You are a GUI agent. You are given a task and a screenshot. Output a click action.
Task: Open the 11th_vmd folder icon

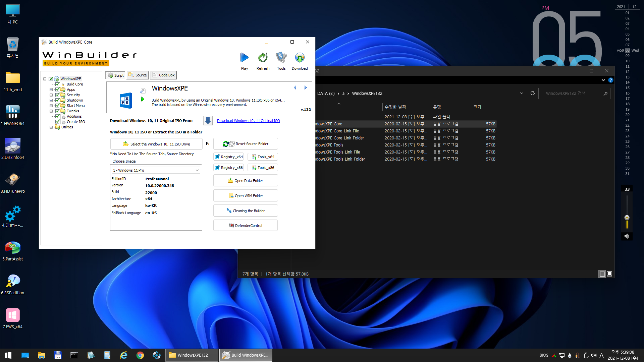pyautogui.click(x=13, y=81)
